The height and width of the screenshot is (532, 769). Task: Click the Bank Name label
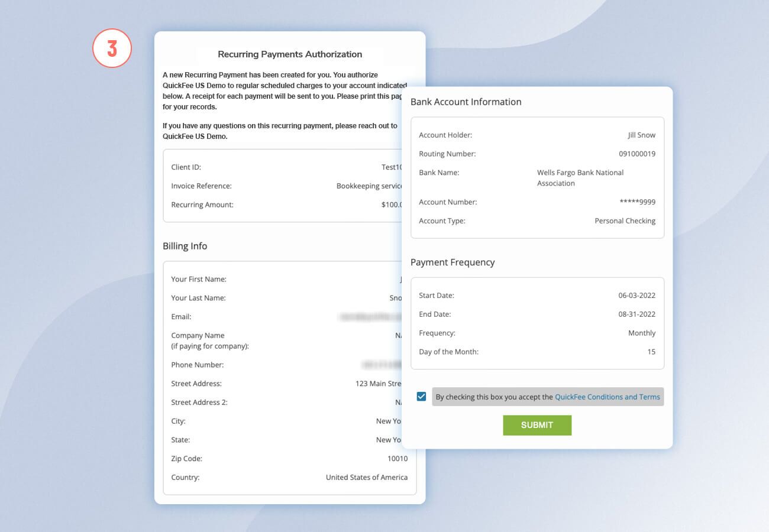439,173
